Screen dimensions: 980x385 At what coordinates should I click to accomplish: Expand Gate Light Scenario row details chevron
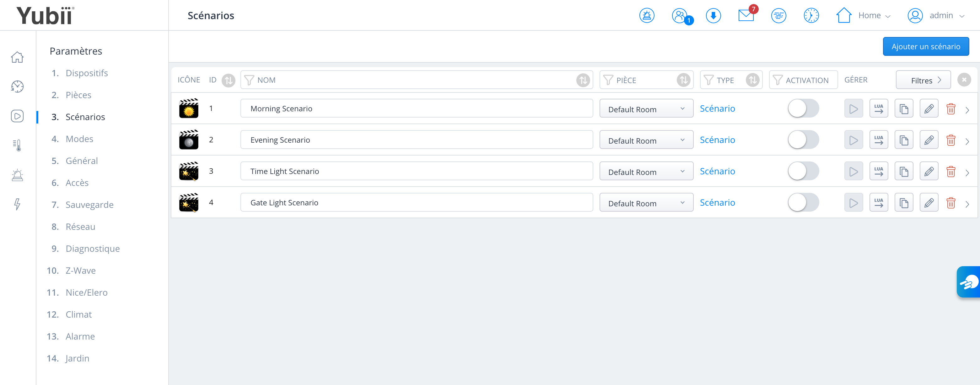click(x=967, y=204)
